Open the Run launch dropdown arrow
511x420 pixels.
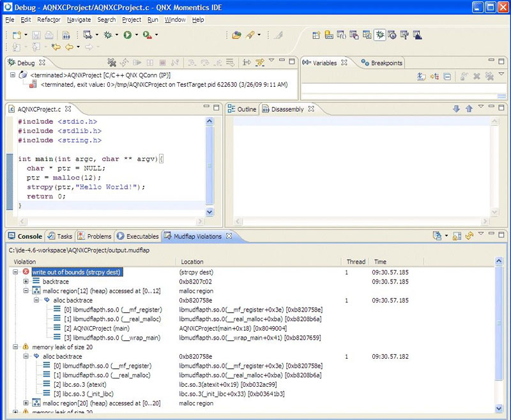point(137,35)
